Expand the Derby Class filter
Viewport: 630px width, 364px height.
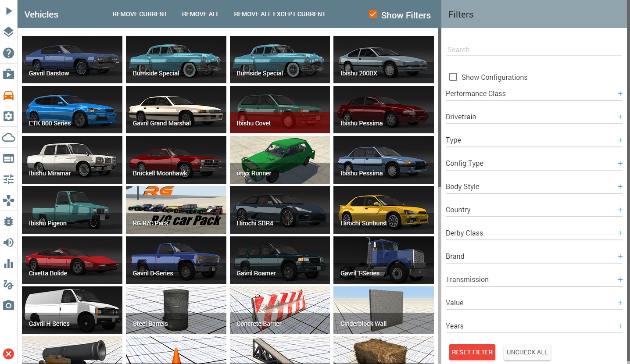(534, 233)
